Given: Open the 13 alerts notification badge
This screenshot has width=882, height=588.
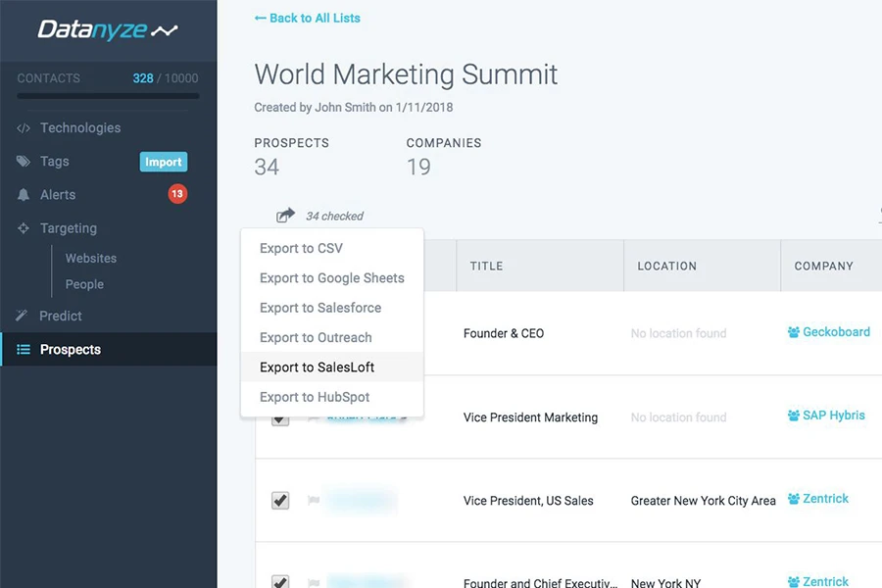Looking at the screenshot, I should click(x=177, y=194).
